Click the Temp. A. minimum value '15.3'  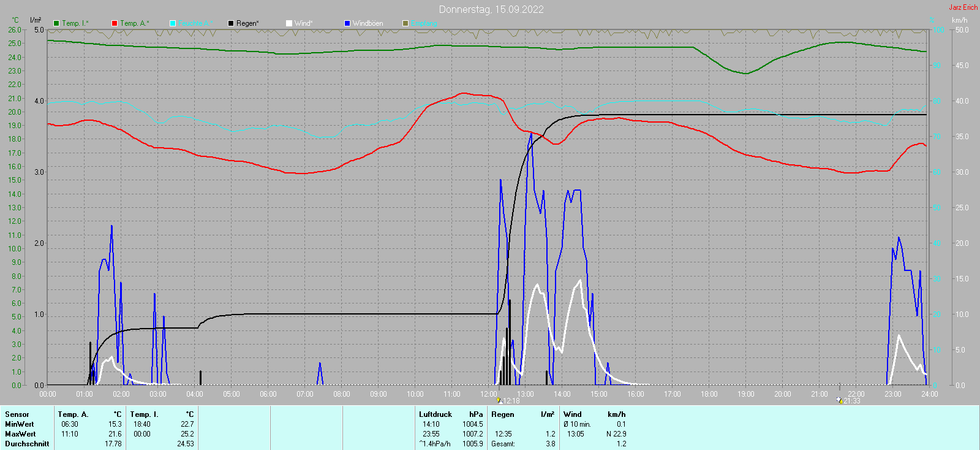click(x=115, y=424)
